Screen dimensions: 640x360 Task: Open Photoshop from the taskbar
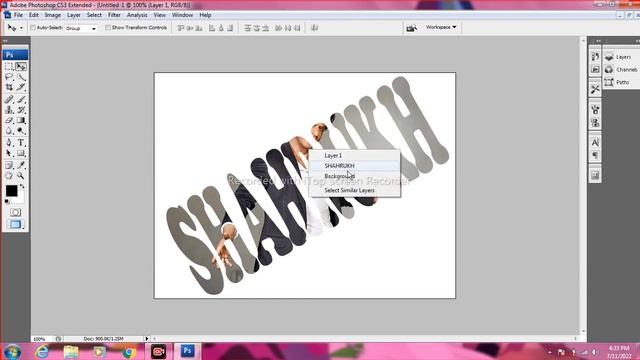[187, 351]
